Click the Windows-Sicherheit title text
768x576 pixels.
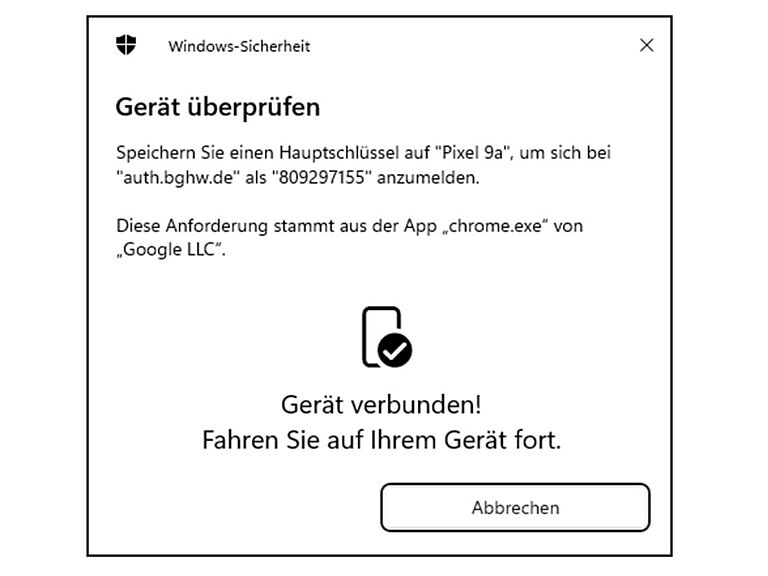[239, 46]
